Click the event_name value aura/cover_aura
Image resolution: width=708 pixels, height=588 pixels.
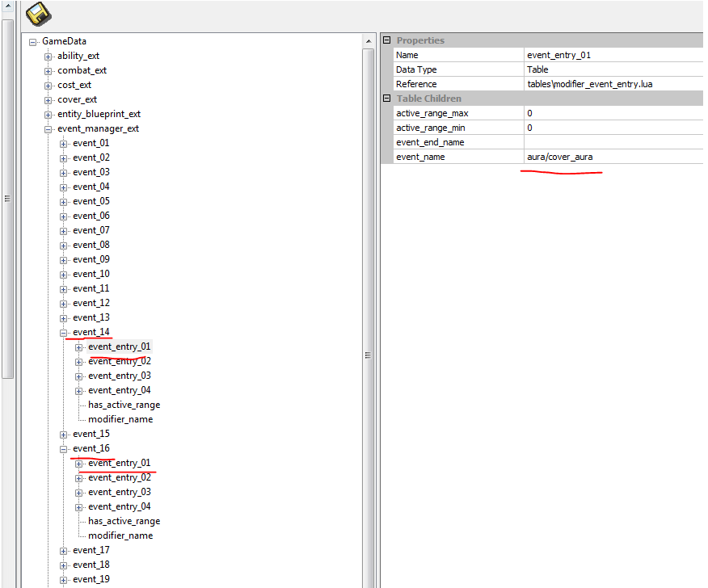click(560, 157)
